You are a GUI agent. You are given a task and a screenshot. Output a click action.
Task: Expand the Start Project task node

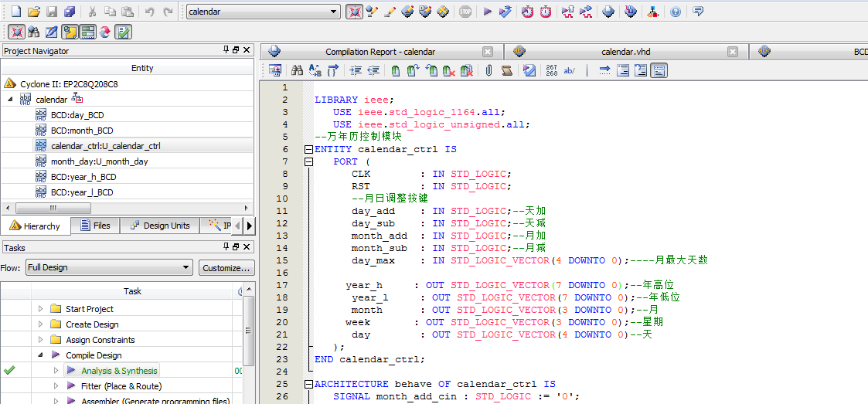[41, 309]
